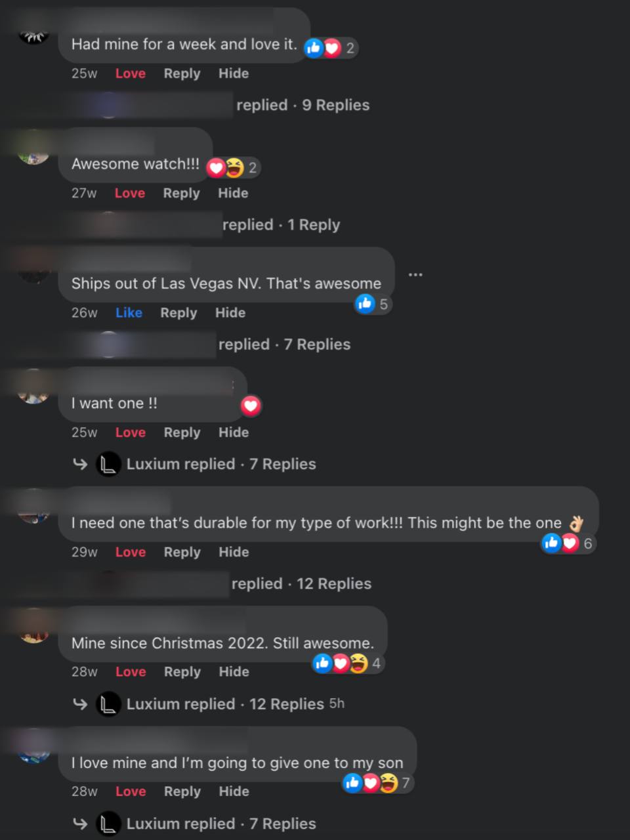Hide the durable work comment
The height and width of the screenshot is (840, 630).
coord(234,552)
